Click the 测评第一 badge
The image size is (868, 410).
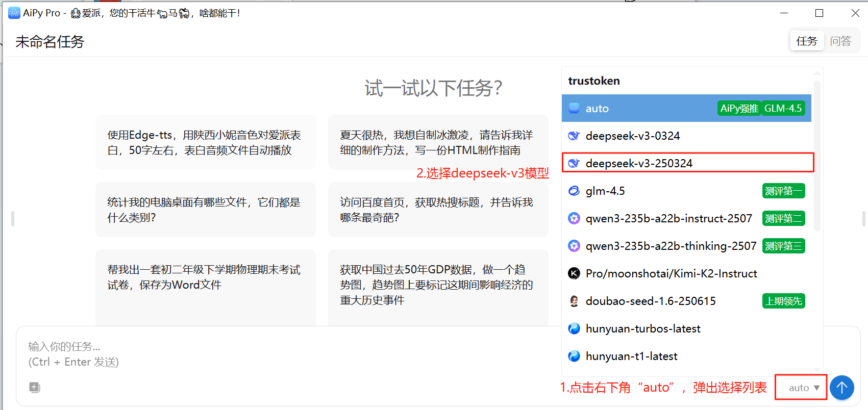click(x=783, y=191)
